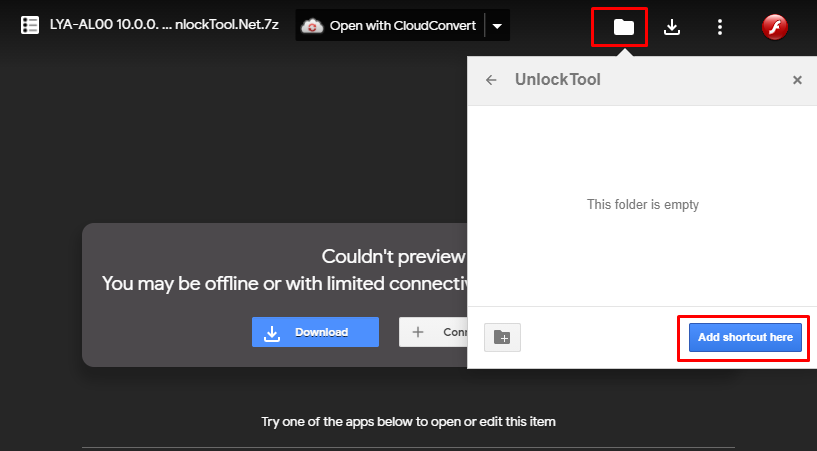Click the red Flash account avatar
Screen dimensions: 817x451
[775, 27]
